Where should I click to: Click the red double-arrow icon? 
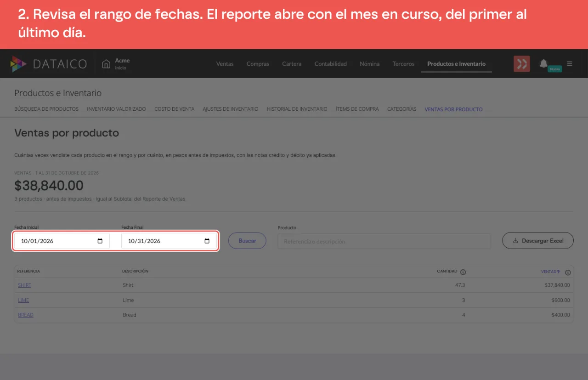coord(522,64)
